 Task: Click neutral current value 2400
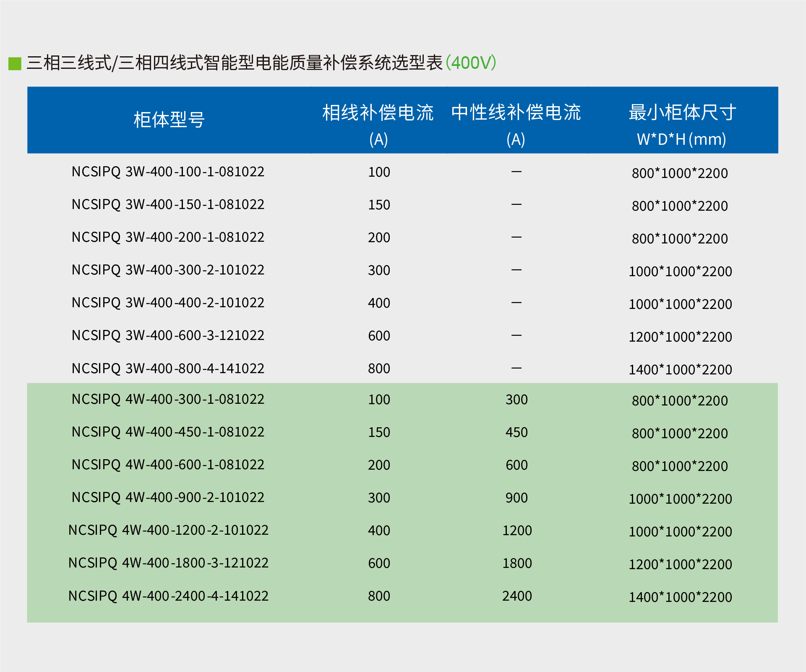pyautogui.click(x=517, y=596)
